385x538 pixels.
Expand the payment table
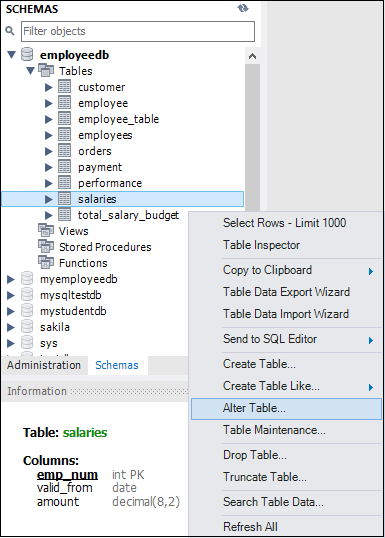point(49,167)
